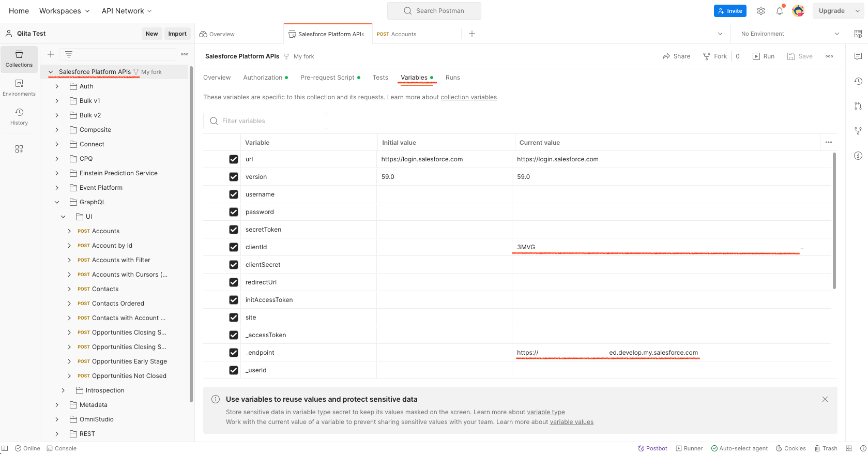The width and height of the screenshot is (868, 454).
Task: Click the collections filter icon
Action: [68, 54]
